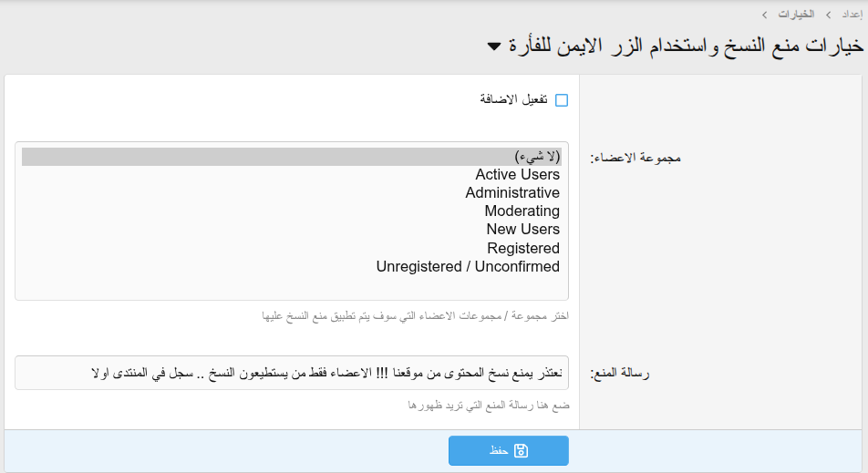Pick New Users from the list
Screen dimensions: 868x473
tap(522, 230)
